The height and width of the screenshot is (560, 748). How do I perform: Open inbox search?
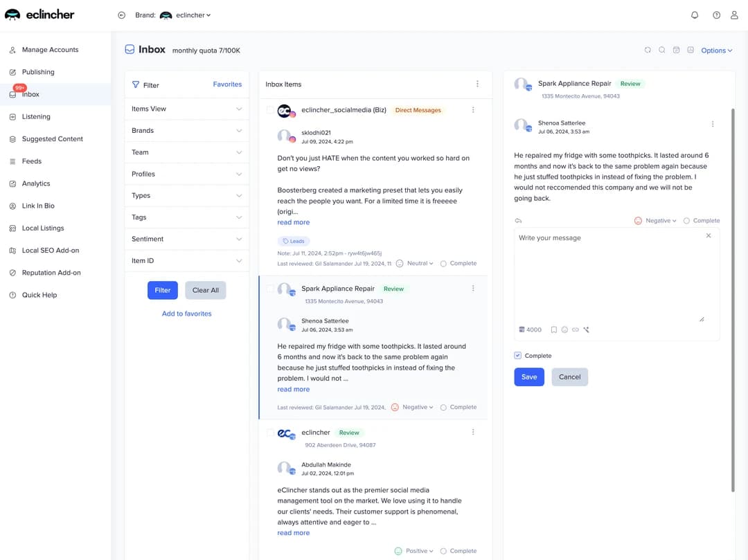coord(662,50)
